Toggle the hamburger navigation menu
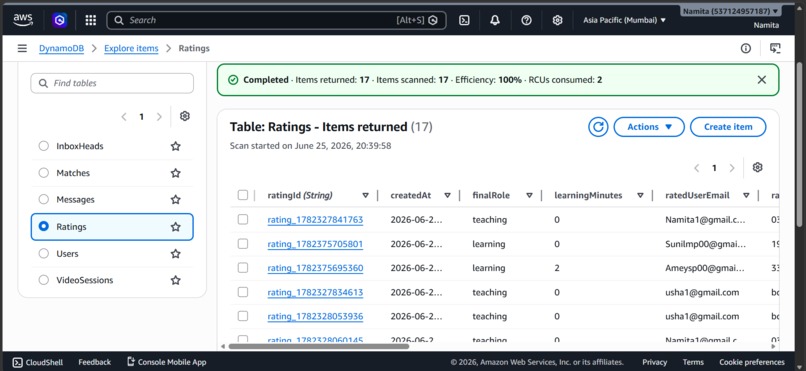The image size is (806, 371). click(22, 48)
